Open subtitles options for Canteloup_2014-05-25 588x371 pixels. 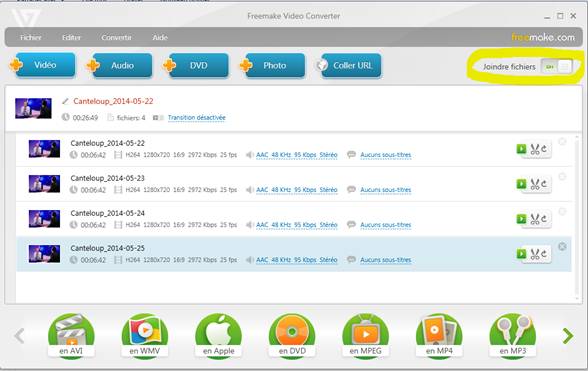tap(386, 260)
